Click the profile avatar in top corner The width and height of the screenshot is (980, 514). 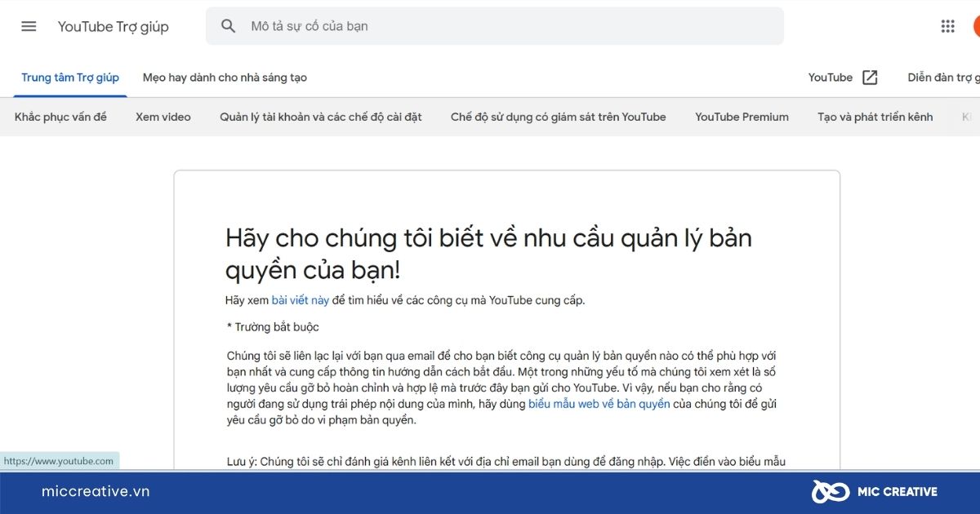977,25
